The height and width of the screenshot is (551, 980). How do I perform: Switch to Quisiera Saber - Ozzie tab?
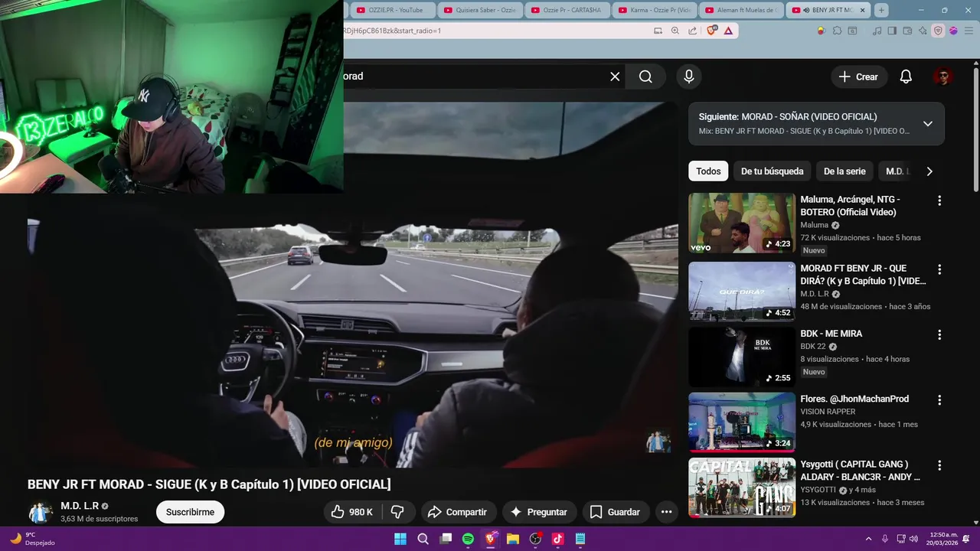pyautogui.click(x=480, y=10)
